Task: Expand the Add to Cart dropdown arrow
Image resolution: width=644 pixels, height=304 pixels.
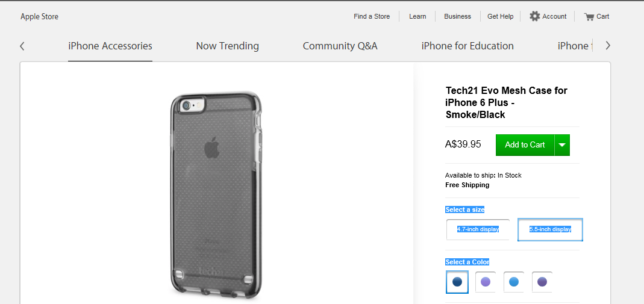Action: (562, 145)
